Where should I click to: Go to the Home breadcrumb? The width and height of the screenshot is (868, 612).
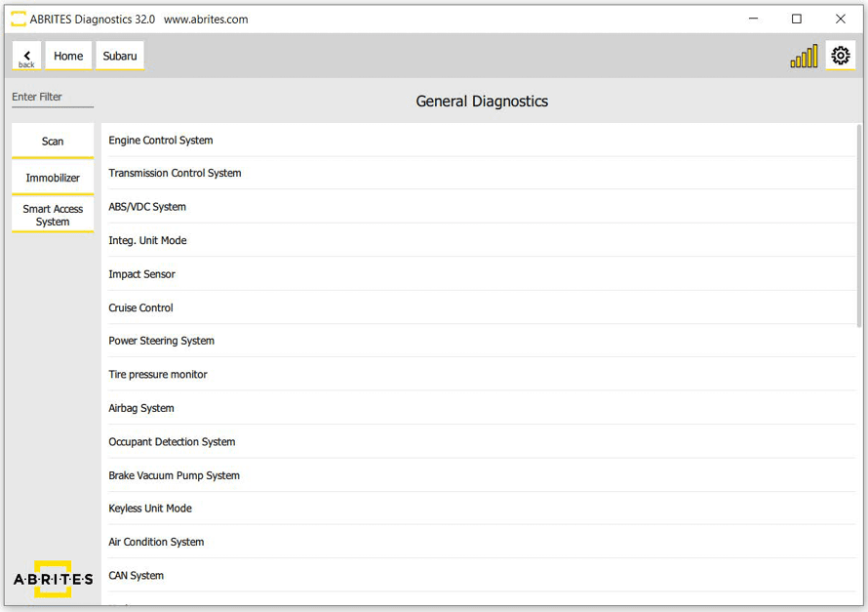(68, 57)
